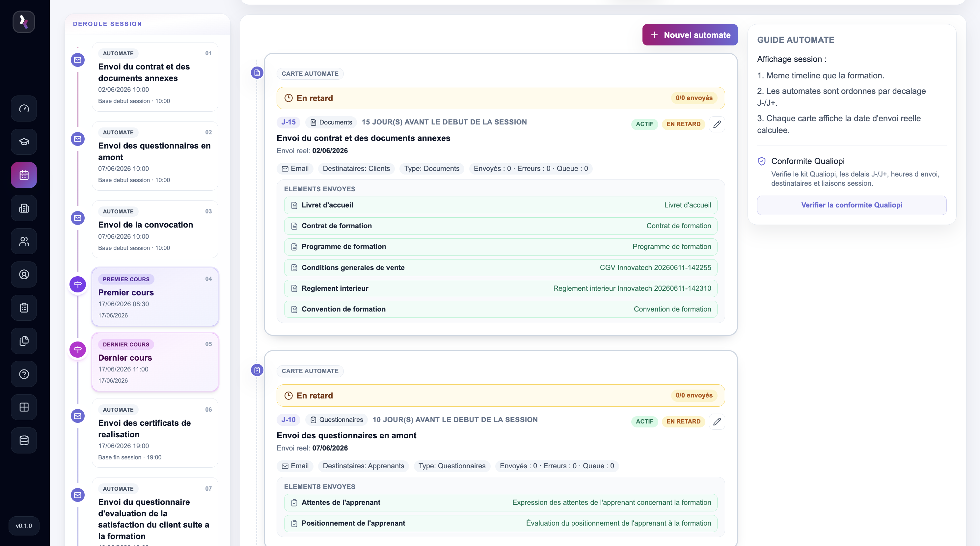Viewport: 980px width, 546px height.
Task: Open the dashboard gauge sidebar icon
Action: (x=24, y=108)
